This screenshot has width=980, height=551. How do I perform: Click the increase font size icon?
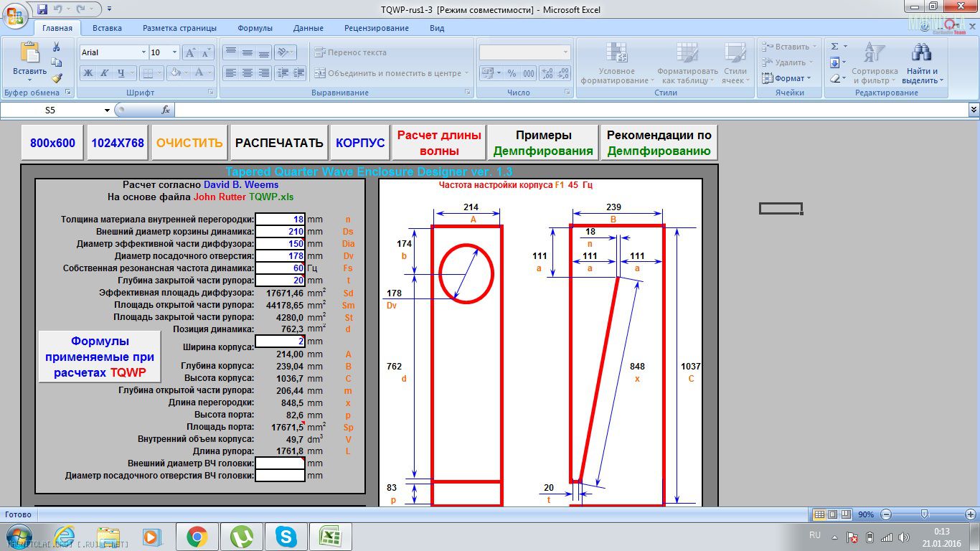(x=190, y=52)
